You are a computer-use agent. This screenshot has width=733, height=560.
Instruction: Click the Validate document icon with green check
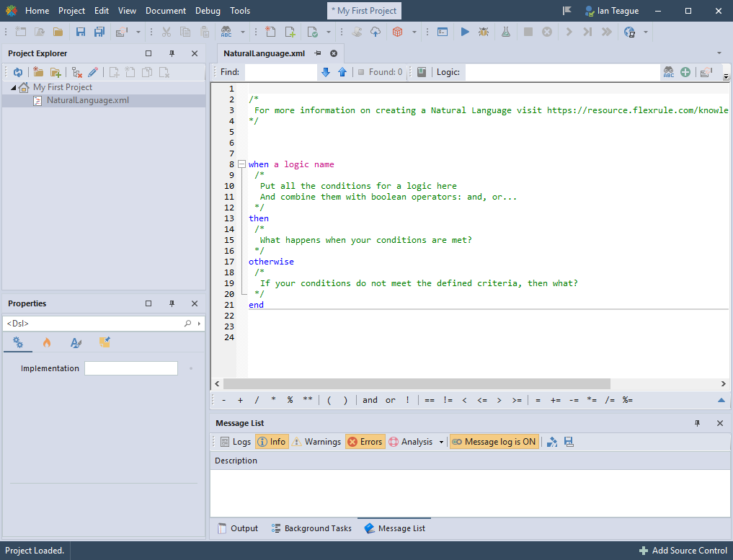click(x=312, y=32)
